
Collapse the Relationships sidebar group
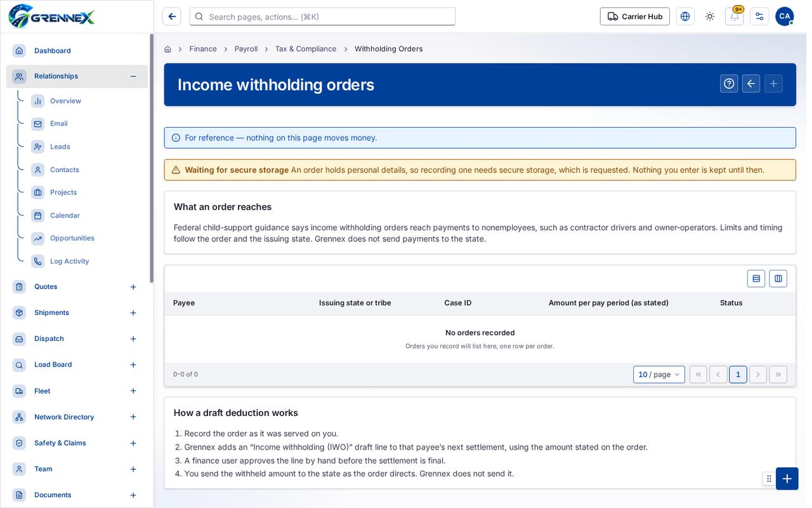pos(133,76)
